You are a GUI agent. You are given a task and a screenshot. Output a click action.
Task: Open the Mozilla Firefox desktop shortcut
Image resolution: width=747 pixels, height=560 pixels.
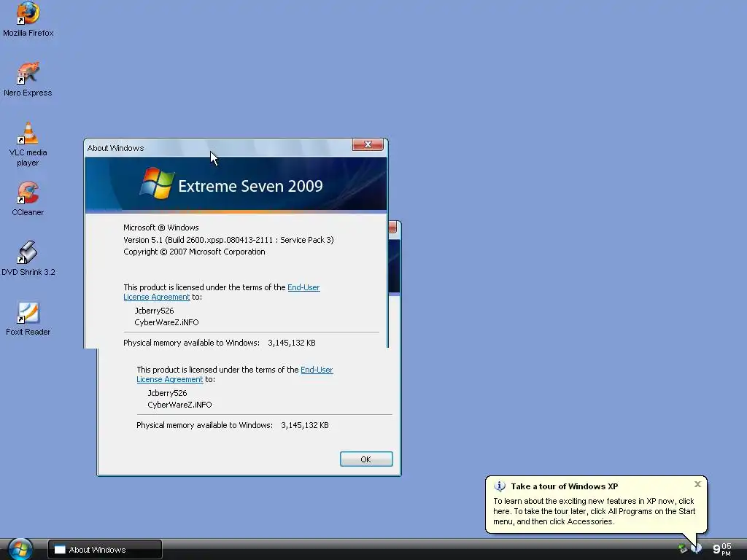[28, 19]
